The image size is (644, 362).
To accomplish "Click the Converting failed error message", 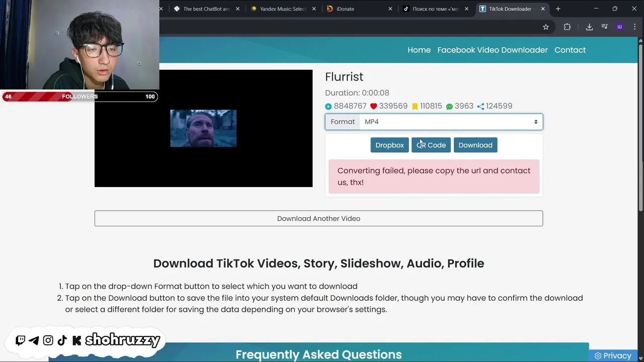I will pyautogui.click(x=434, y=176).
